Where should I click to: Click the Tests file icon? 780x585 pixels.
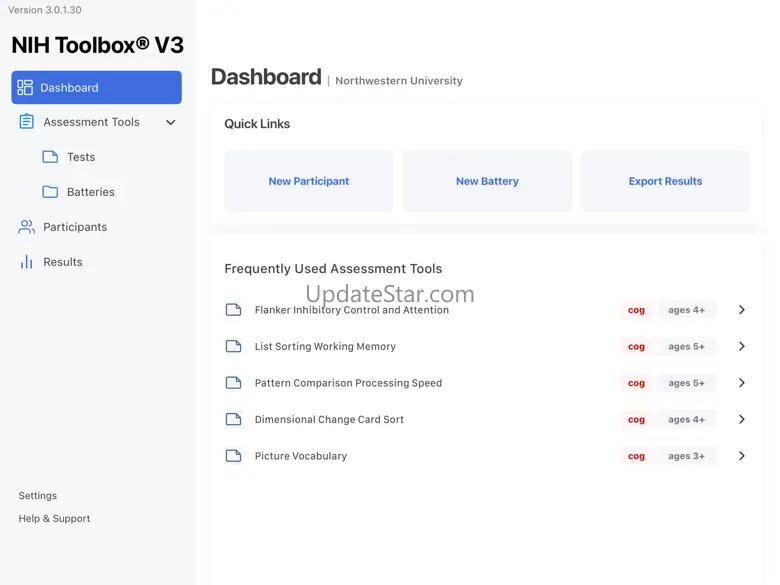coord(50,157)
